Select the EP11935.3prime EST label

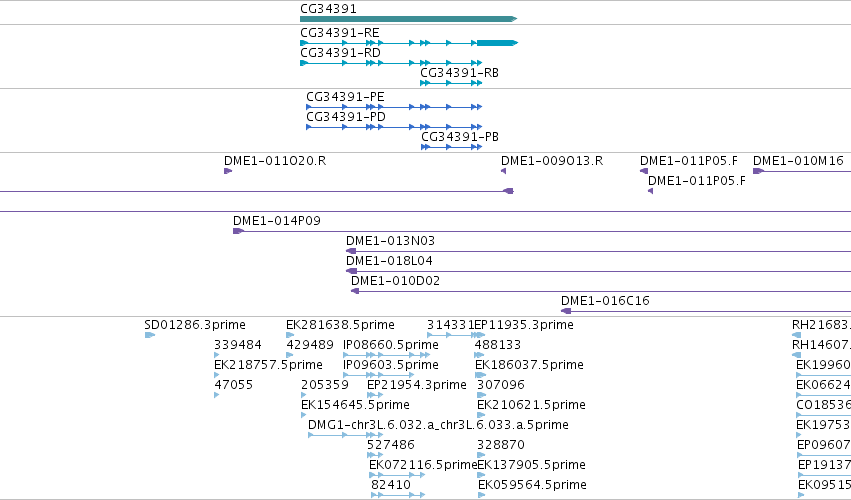(524, 325)
